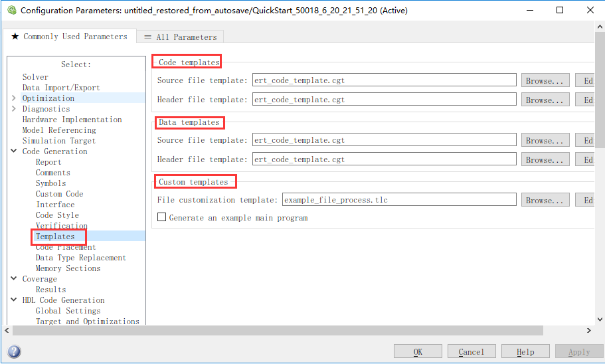
Task: Browse for Data templates header file template
Action: pos(545,160)
